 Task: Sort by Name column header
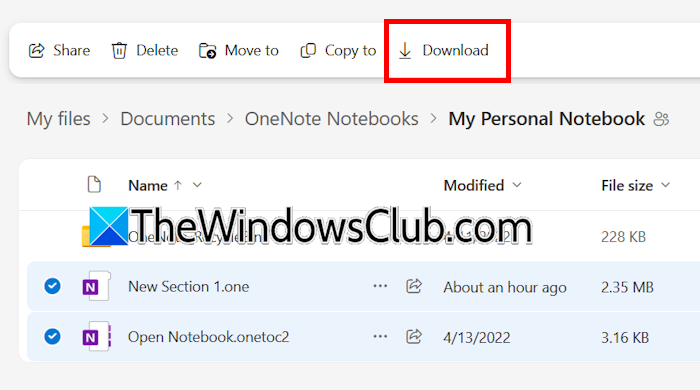(148, 185)
